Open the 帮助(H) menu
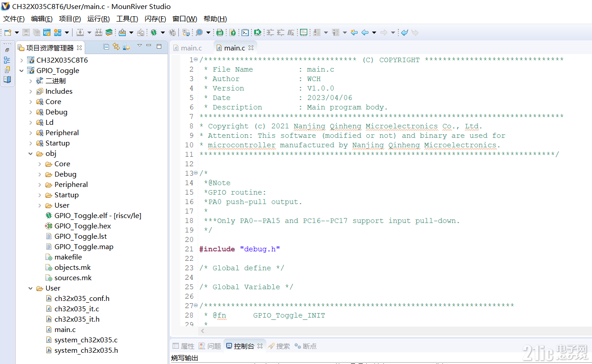Screen dimensions: 592x364 pos(215,19)
